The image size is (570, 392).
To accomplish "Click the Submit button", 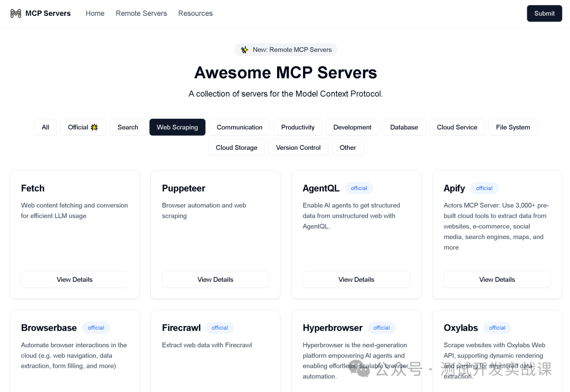I will (x=544, y=13).
